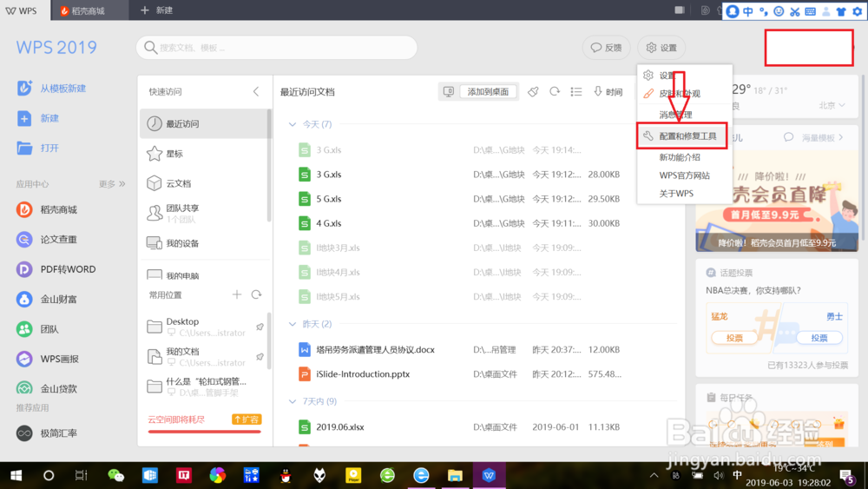Open 论文查重 app

point(47,239)
